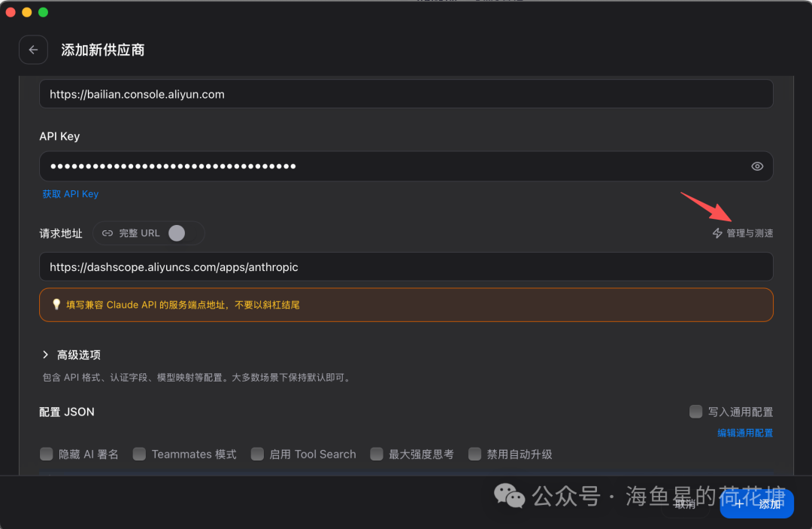Click the green fullscreen window button

[44, 12]
